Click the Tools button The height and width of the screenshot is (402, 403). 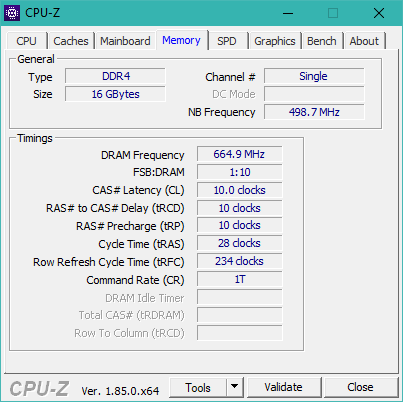click(x=198, y=388)
